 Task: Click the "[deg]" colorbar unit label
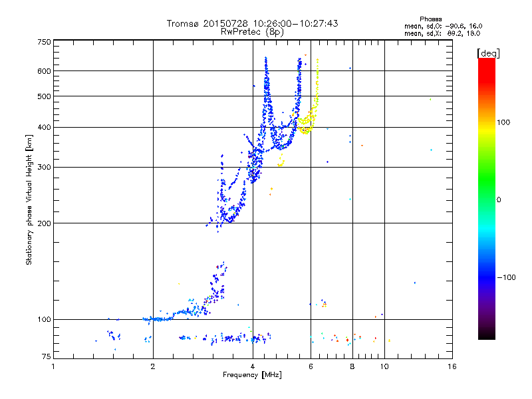coord(488,53)
